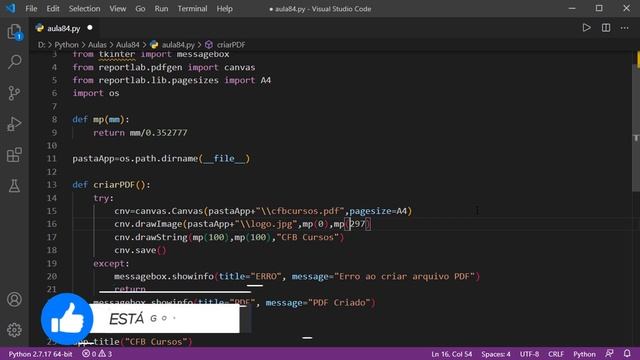The image size is (640, 360).
Task: Open the Explorer view in the activity bar
Action: click(14, 32)
